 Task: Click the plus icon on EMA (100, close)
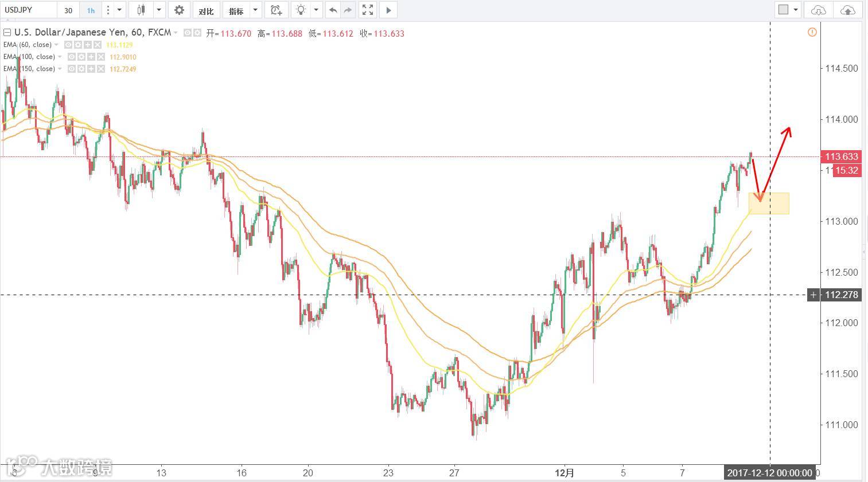pyautogui.click(x=91, y=57)
